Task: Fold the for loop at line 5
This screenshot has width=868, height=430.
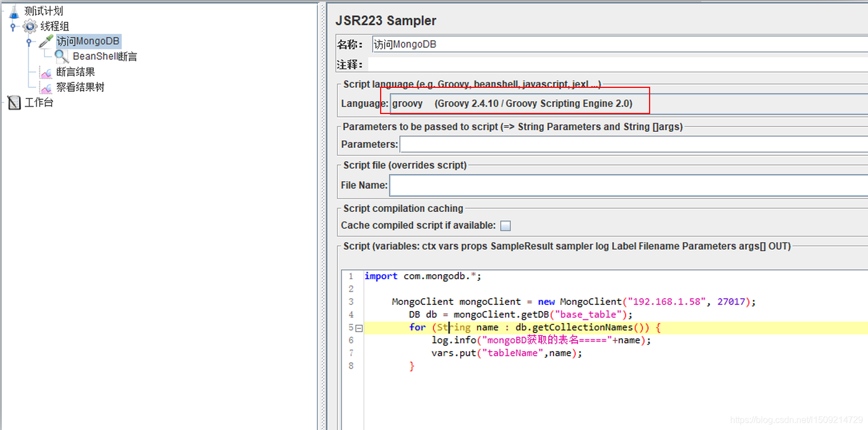Action: point(359,328)
